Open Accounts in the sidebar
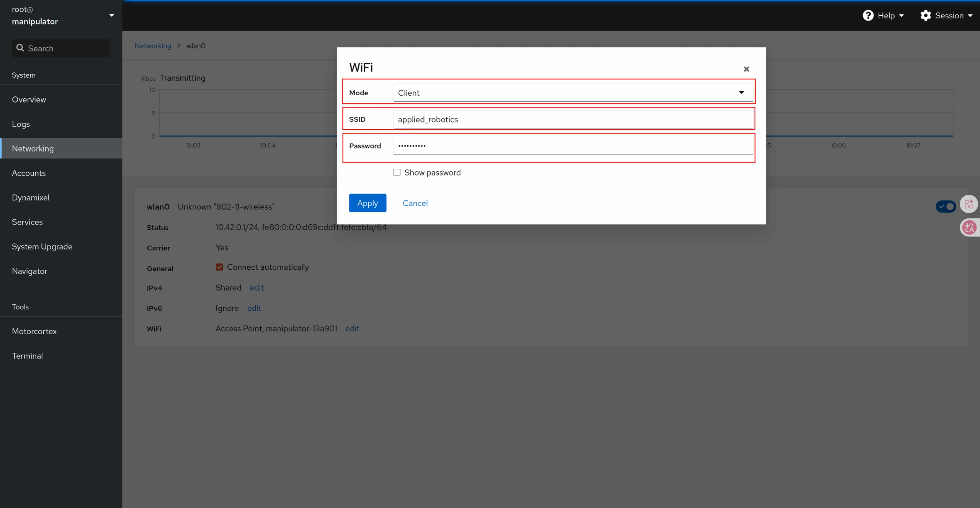Screen dimensions: 980x508 pos(61,173)
